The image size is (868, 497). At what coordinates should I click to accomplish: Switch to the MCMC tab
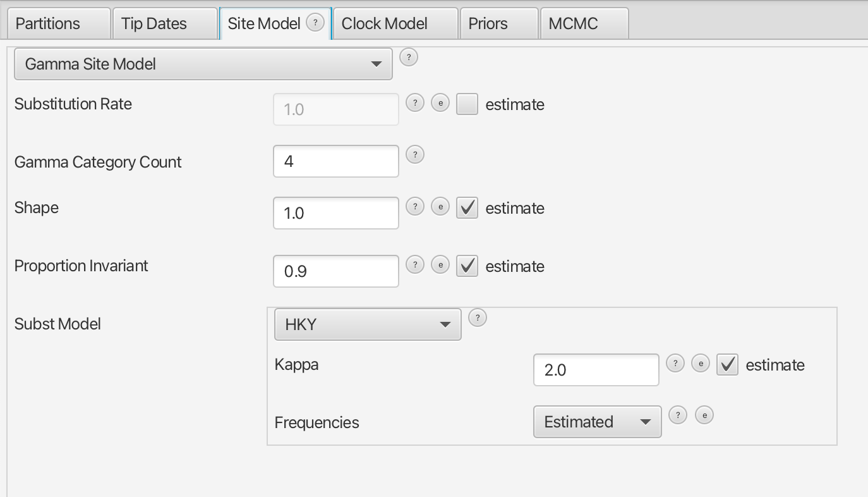coord(584,24)
